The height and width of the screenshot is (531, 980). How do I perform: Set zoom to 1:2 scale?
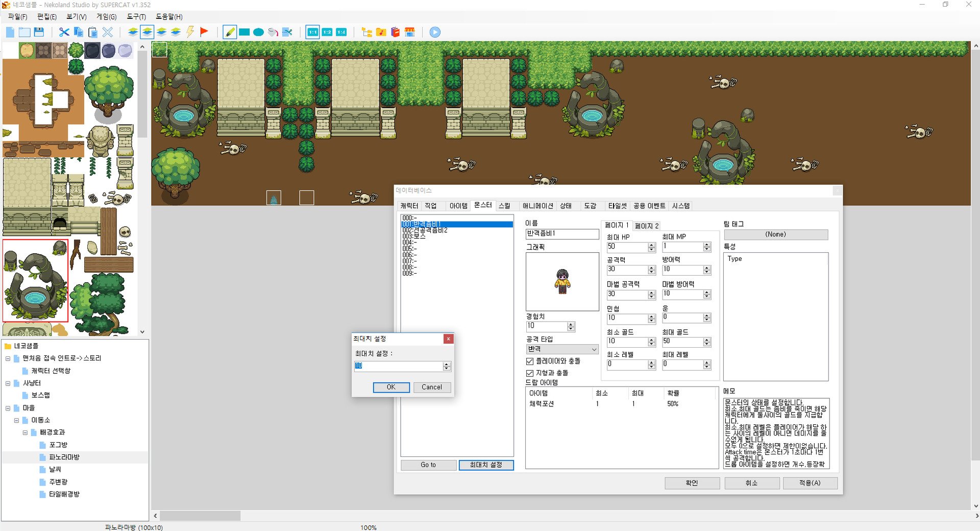327,32
